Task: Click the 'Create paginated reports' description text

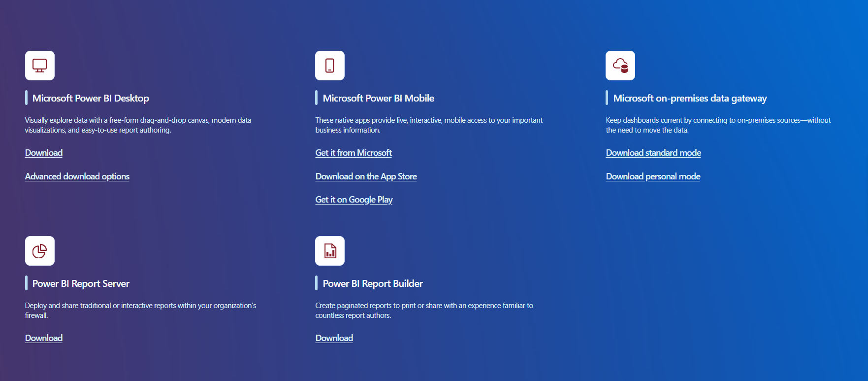Action: (x=424, y=311)
